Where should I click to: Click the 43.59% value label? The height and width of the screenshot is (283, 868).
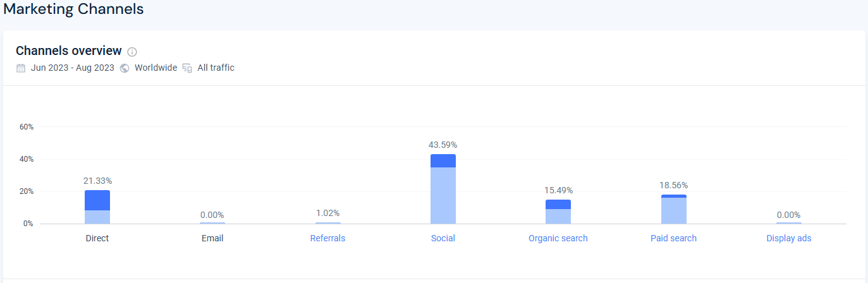tap(443, 145)
